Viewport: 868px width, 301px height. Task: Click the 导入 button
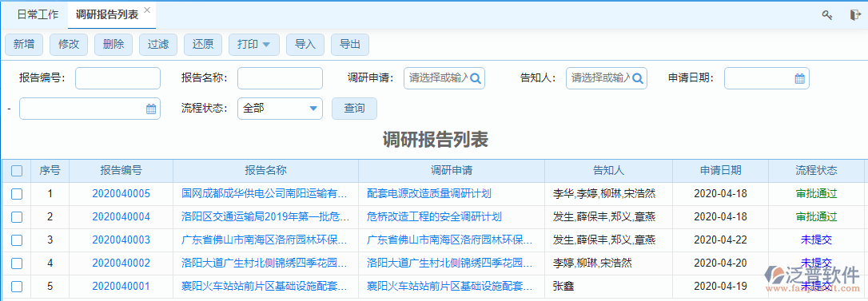coord(305,45)
